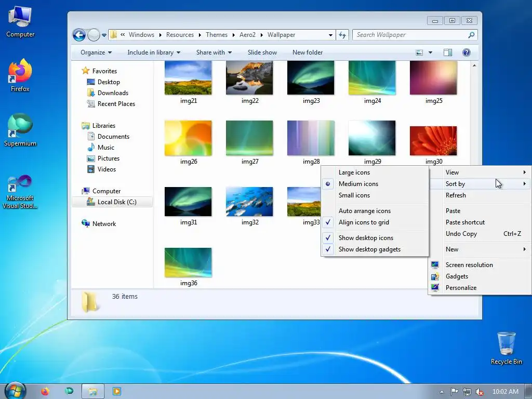Click the Start button orb
Viewport: 532px width, 399px height.
pyautogui.click(x=15, y=391)
